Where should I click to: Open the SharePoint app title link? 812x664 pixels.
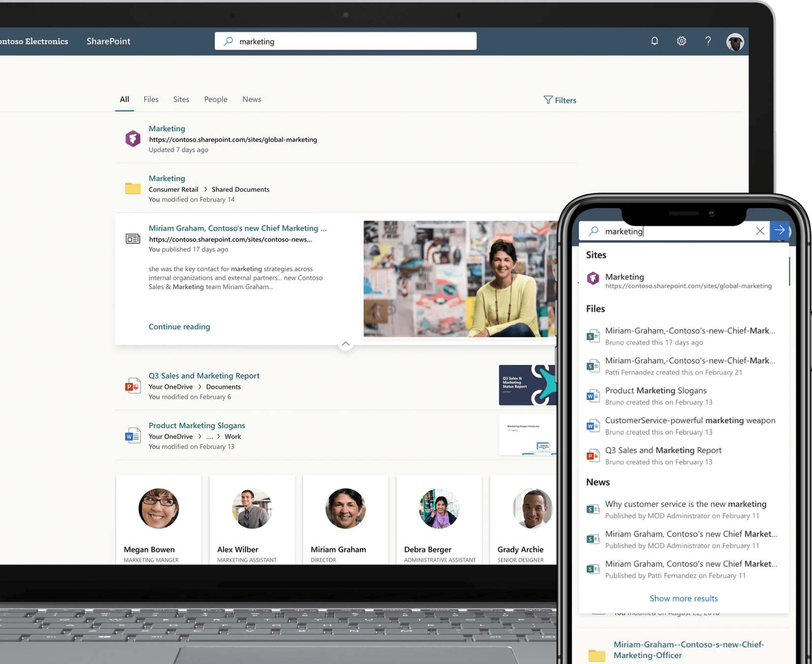pyautogui.click(x=108, y=41)
